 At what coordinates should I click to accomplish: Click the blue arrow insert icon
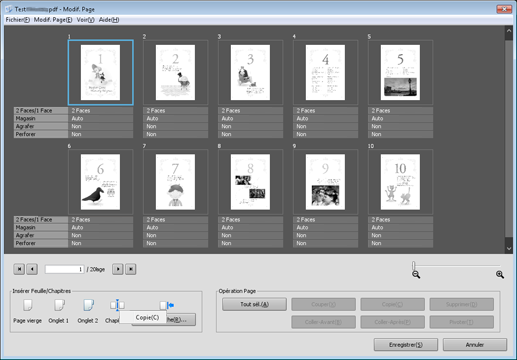tap(167, 305)
